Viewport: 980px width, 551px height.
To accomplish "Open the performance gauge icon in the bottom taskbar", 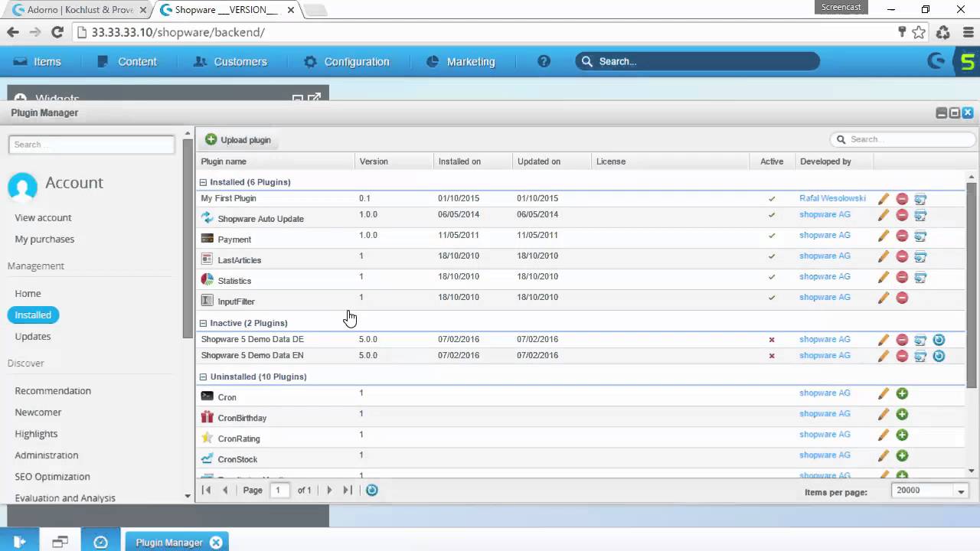I will pos(100,542).
